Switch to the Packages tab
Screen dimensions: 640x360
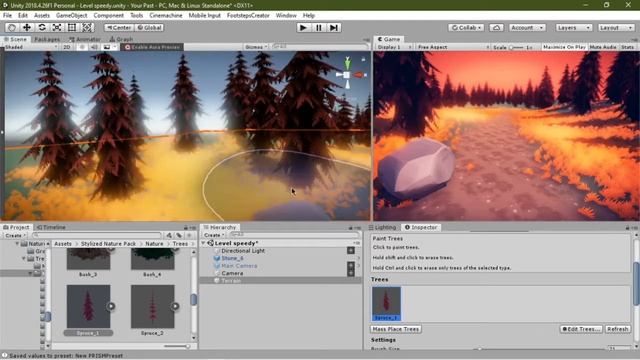47,39
